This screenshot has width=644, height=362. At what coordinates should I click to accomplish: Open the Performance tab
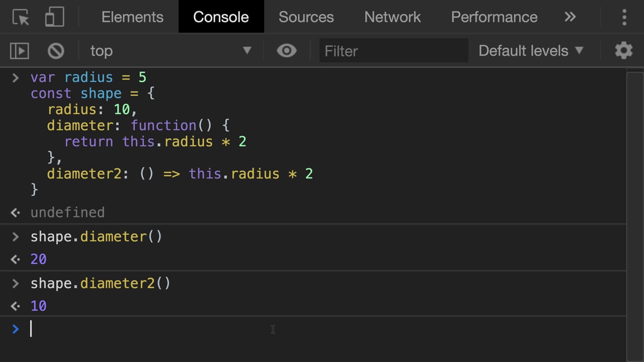pos(494,17)
